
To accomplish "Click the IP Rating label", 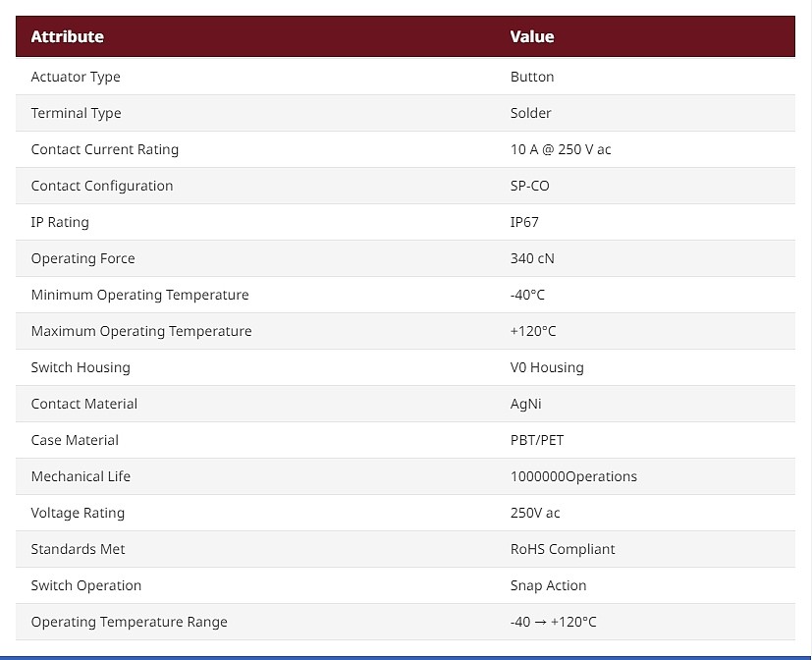I will point(60,222).
